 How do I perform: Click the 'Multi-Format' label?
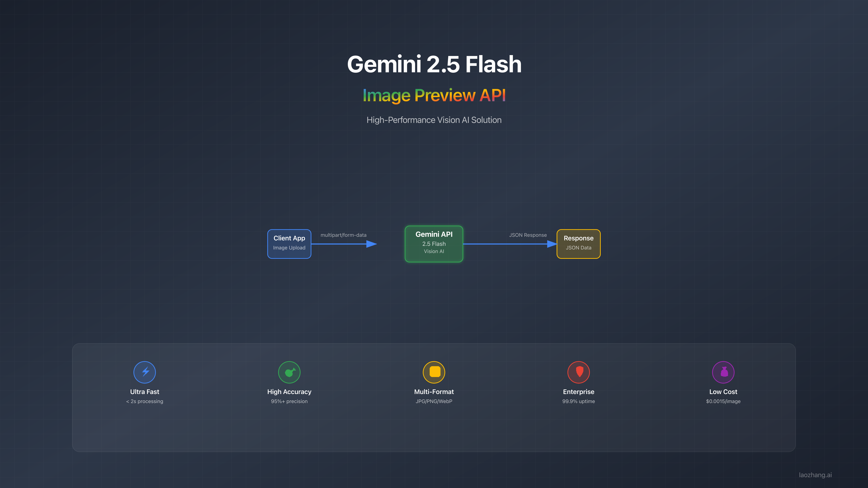[x=434, y=392]
